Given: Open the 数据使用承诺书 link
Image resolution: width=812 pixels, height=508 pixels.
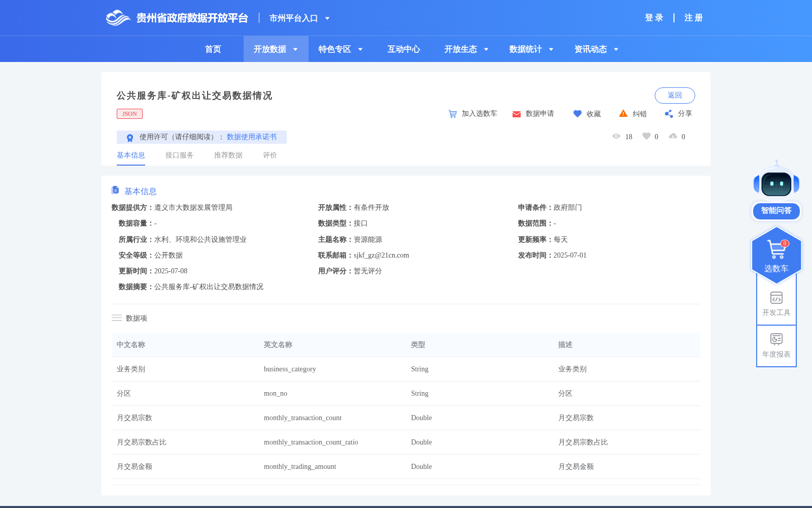Looking at the screenshot, I should tap(252, 137).
